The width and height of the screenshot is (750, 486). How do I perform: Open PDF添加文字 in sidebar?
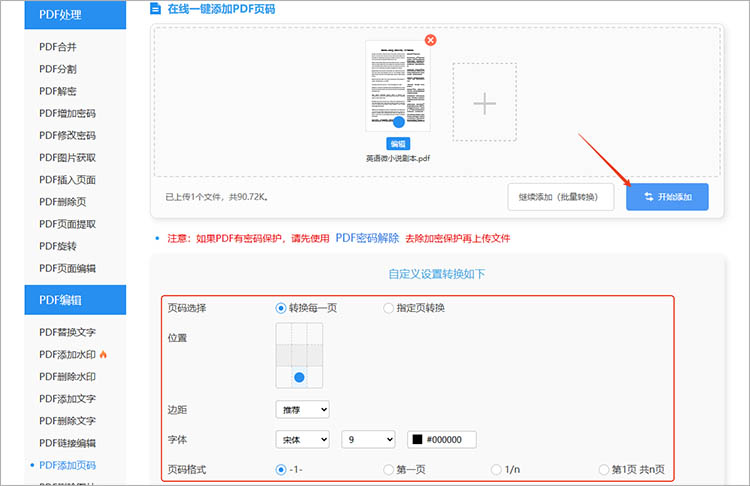(67, 398)
